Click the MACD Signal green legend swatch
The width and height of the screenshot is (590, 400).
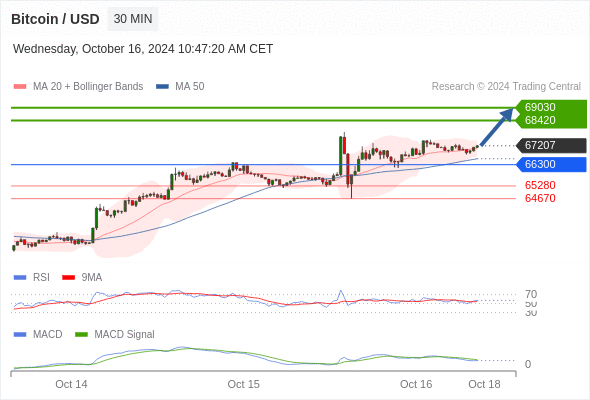pos(81,335)
